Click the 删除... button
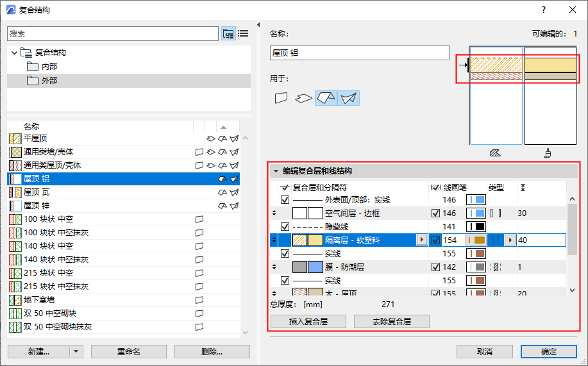 tap(212, 352)
